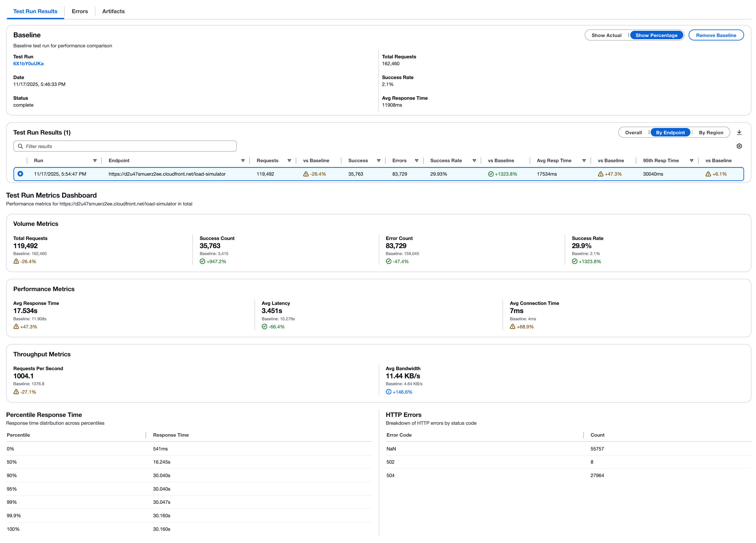Sort by Run column arrow

tap(95, 160)
